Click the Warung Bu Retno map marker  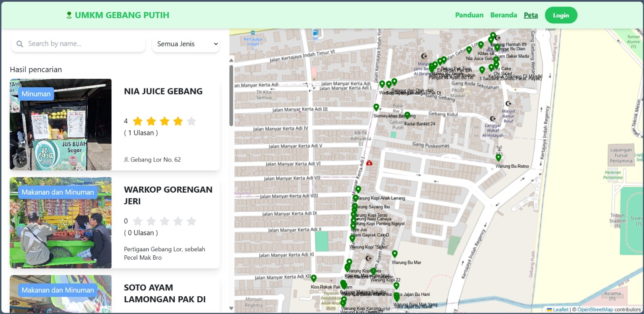(498, 158)
